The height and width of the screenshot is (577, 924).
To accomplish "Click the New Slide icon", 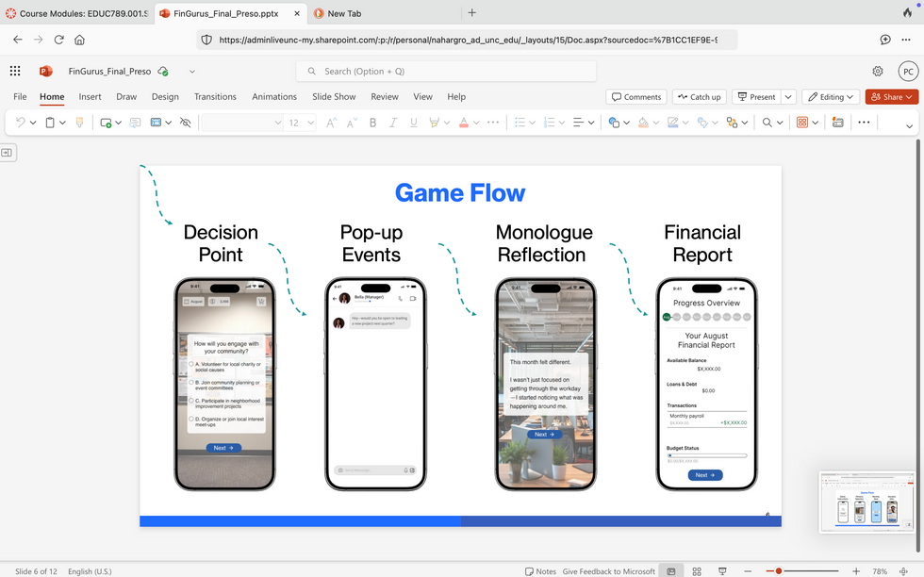I will point(106,123).
